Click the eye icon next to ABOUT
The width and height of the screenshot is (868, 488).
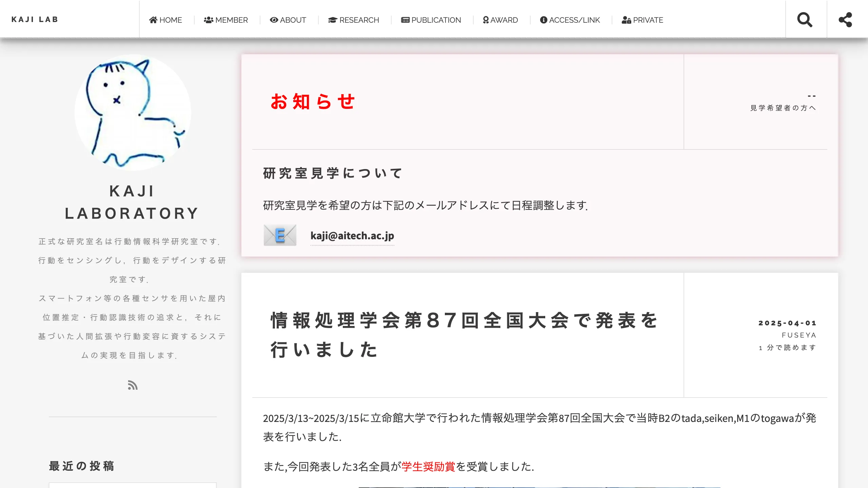[x=274, y=20]
